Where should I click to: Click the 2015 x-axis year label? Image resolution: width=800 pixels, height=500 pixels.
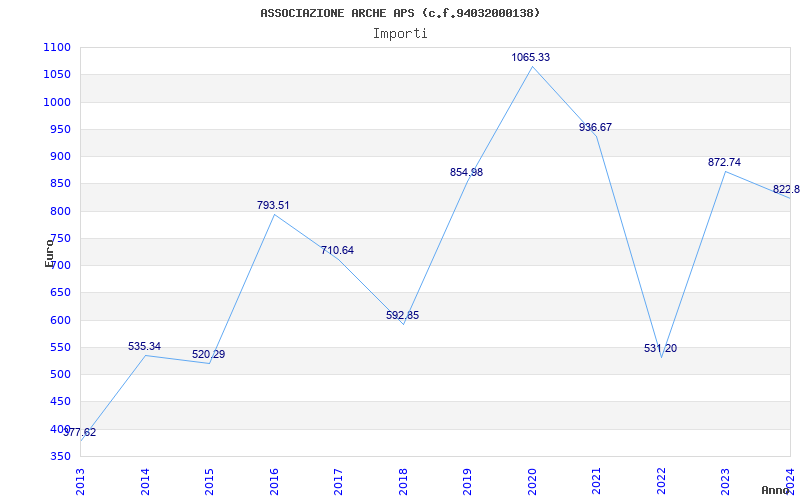(209, 481)
